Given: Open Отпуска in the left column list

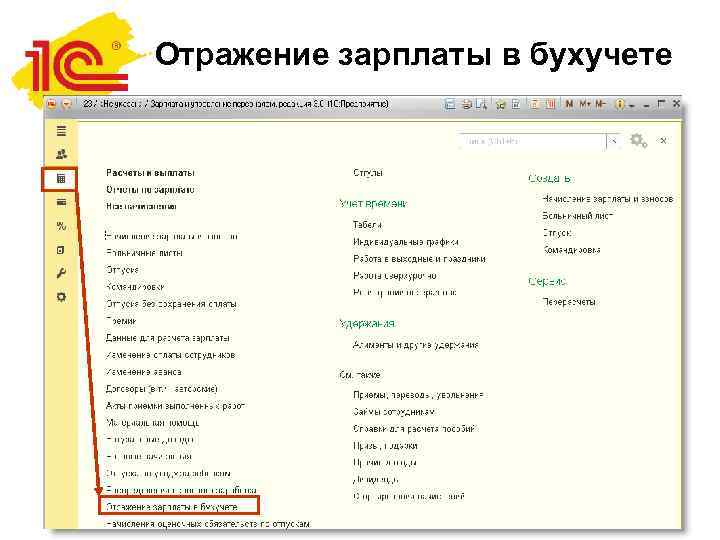Looking at the screenshot, I should pos(122,270).
